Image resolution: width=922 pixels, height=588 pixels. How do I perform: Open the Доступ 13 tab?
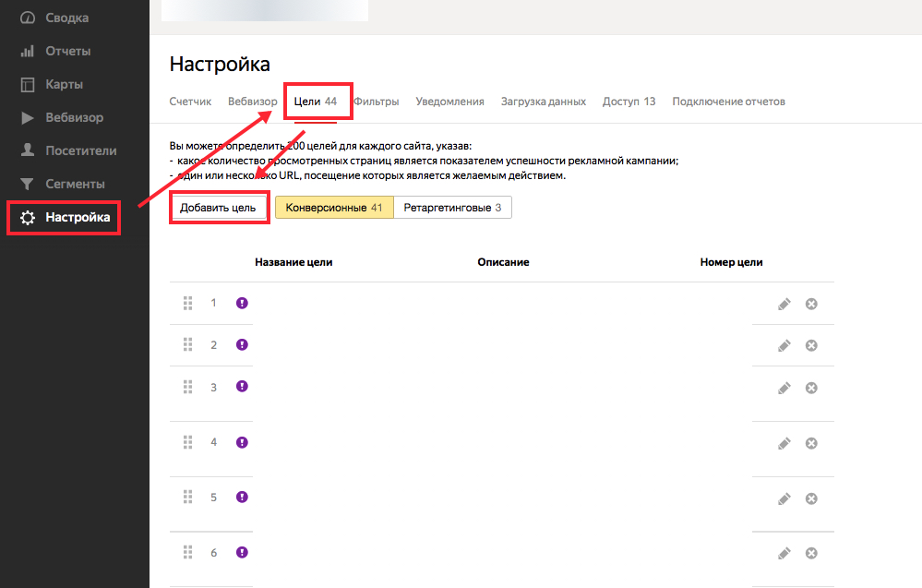629,102
